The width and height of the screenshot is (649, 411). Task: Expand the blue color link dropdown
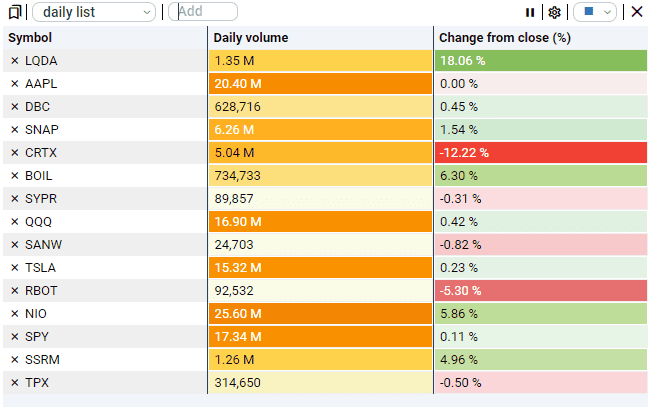[x=595, y=12]
